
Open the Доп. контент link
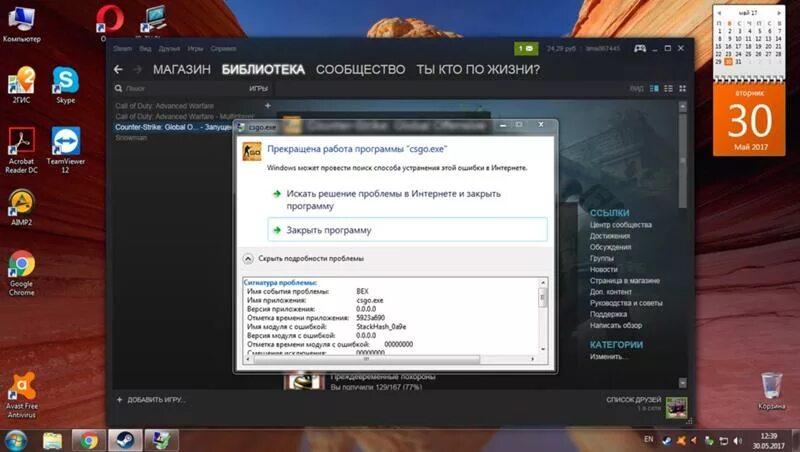coord(611,292)
